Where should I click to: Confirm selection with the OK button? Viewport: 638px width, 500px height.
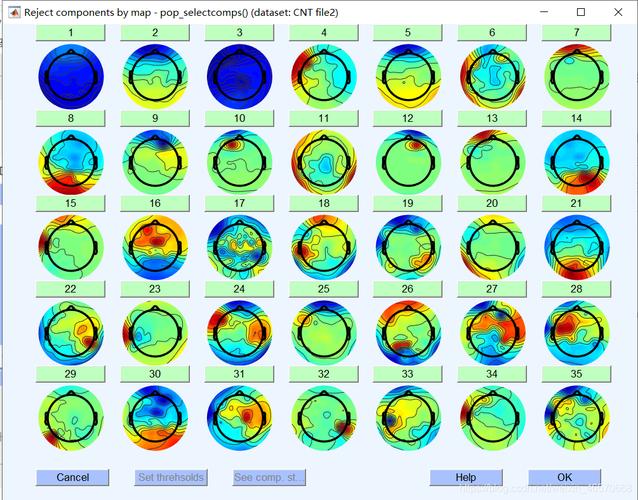(x=564, y=477)
